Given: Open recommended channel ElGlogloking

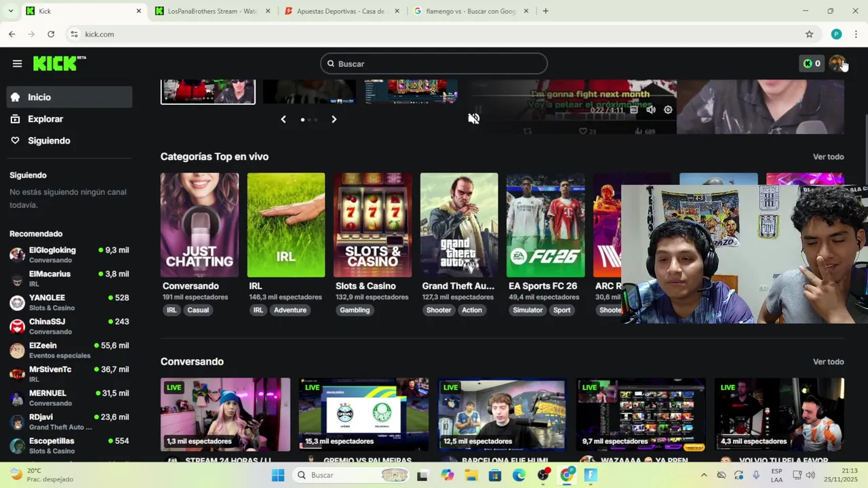Looking at the screenshot, I should (x=69, y=255).
